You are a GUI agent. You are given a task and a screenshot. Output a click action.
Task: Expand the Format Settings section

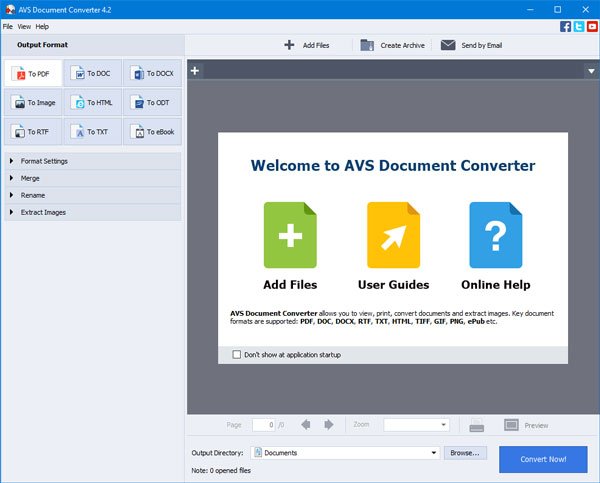(x=44, y=161)
